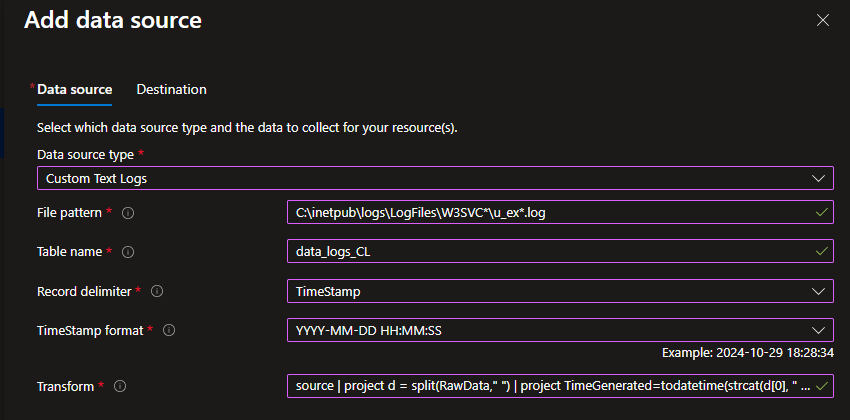Click the chevron arrow of Custom Text Logs
This screenshot has height=420, width=850.
click(818, 179)
